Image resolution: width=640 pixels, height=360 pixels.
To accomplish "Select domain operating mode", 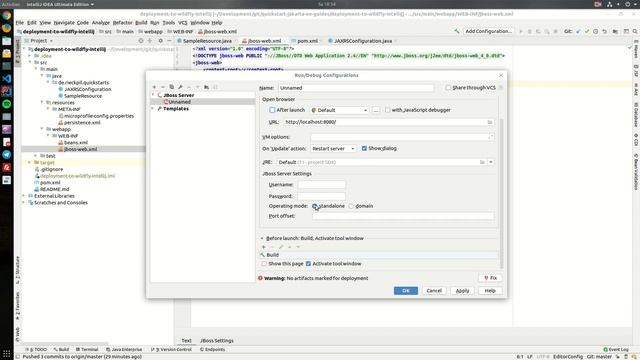I will click(351, 206).
